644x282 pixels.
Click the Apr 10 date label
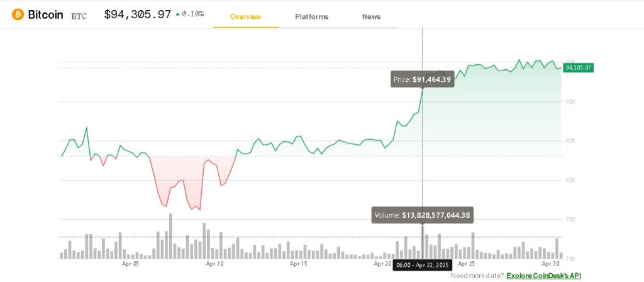pyautogui.click(x=214, y=264)
